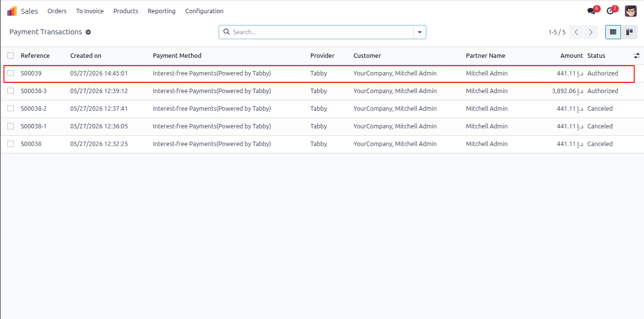The height and width of the screenshot is (319, 644).
Task: Expand the search options dropdown arrow
Action: pos(420,32)
